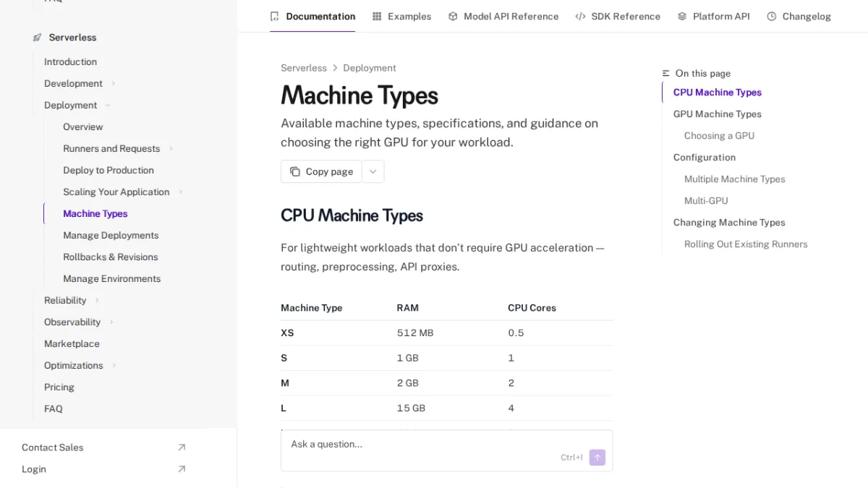Switch to the Examples tab

401,16
